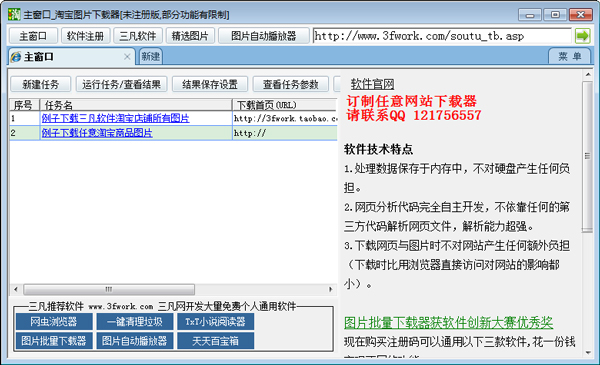
Task: Open 精选图片 toolbar button
Action: (x=190, y=36)
